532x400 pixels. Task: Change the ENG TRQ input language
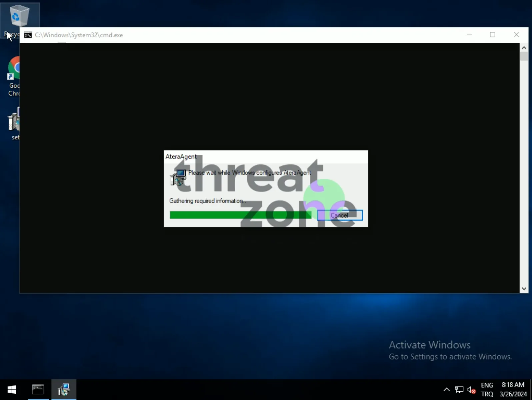click(487, 390)
